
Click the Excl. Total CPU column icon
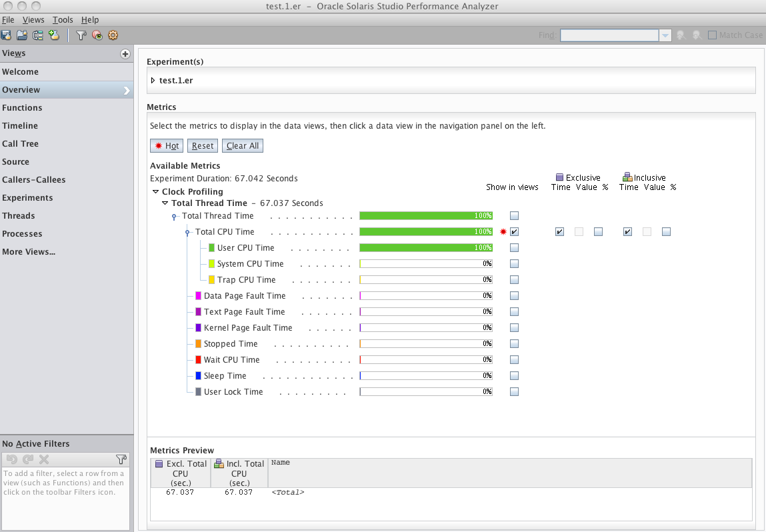(159, 463)
